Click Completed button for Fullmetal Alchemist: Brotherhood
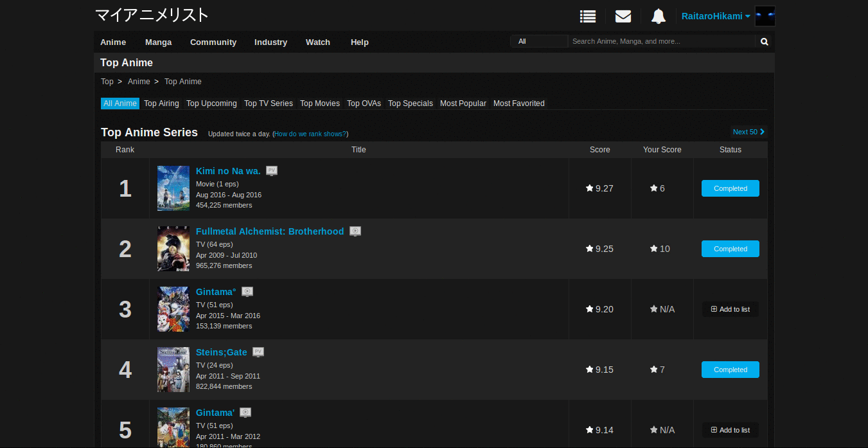This screenshot has width=868, height=448. click(731, 249)
